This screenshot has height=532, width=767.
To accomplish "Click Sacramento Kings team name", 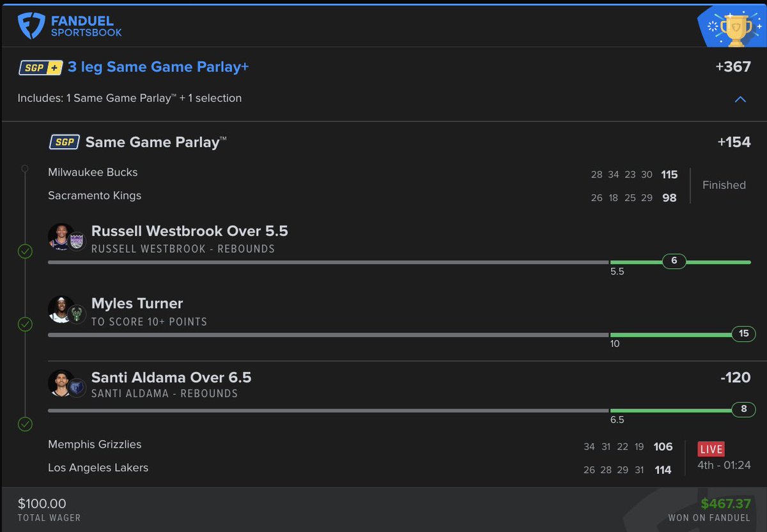I will click(x=95, y=195).
